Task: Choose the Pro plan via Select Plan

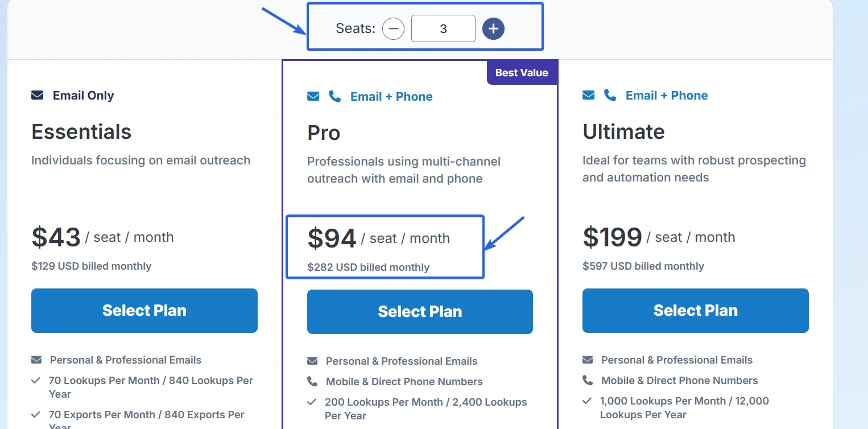Action: [x=420, y=312]
